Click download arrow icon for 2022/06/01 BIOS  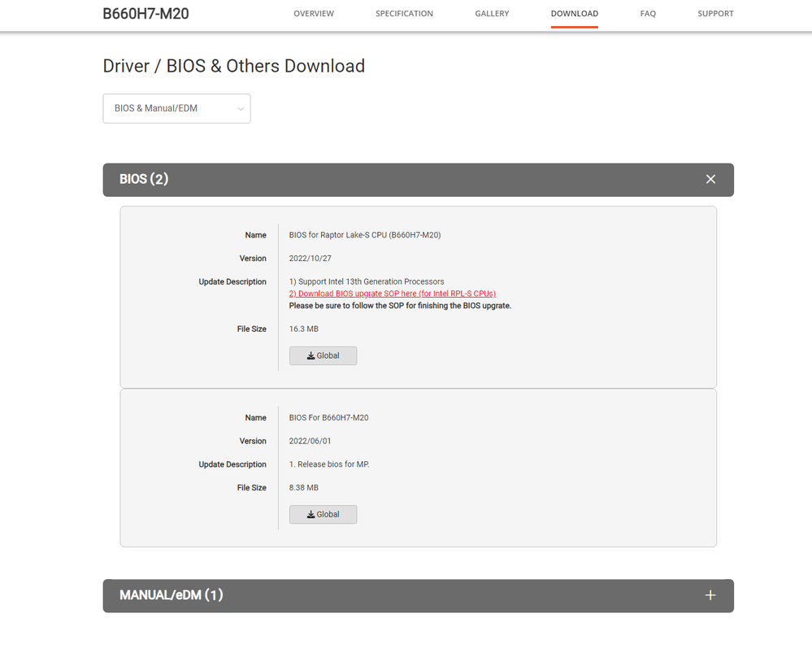[310, 515]
